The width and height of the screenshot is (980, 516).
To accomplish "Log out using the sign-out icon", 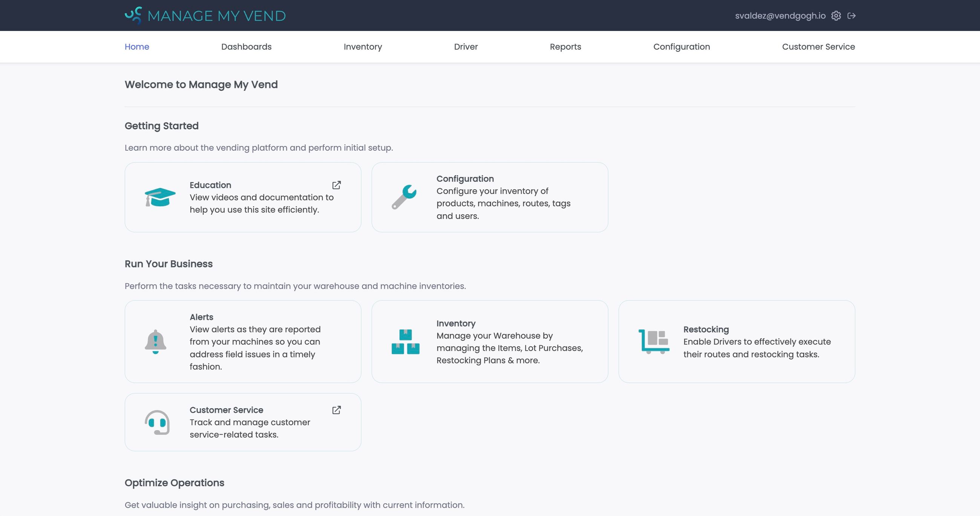I will 852,15.
